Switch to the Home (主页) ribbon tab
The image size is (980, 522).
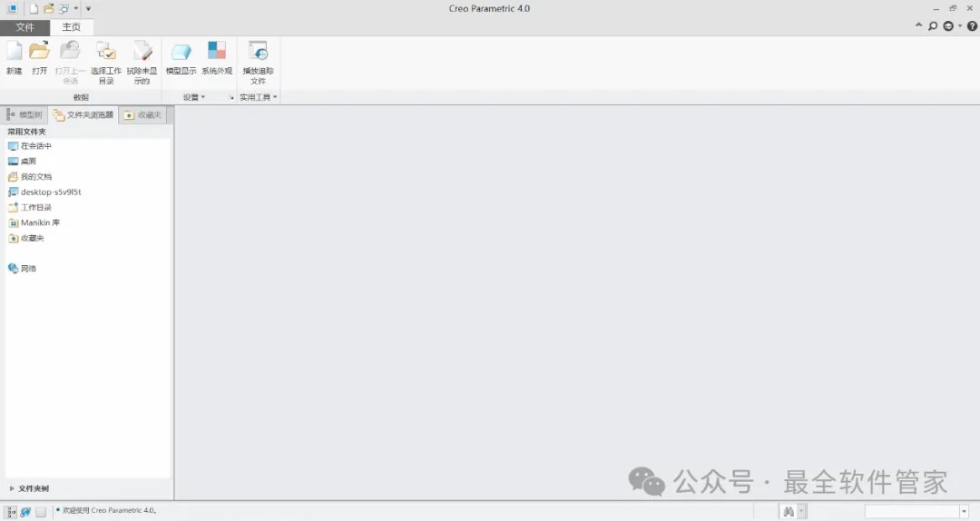(x=72, y=27)
